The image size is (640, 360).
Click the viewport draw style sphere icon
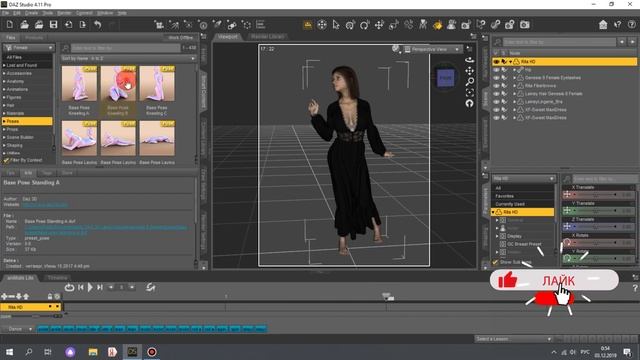click(395, 49)
